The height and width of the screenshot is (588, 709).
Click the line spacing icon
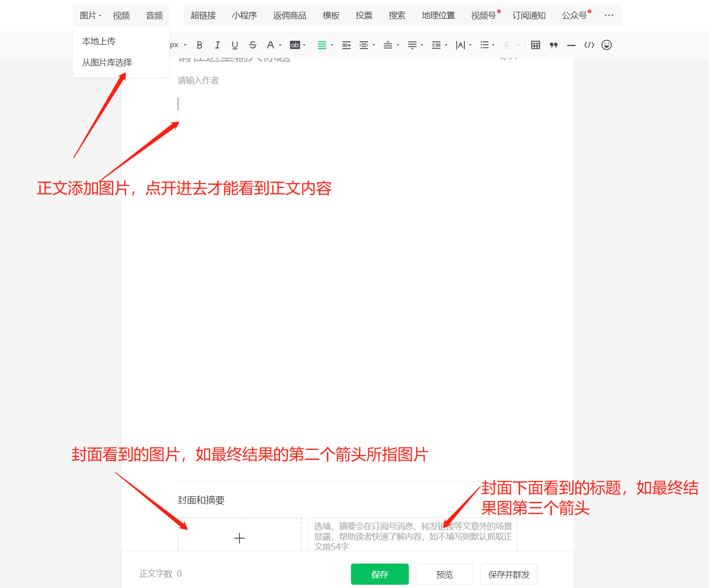tap(436, 45)
